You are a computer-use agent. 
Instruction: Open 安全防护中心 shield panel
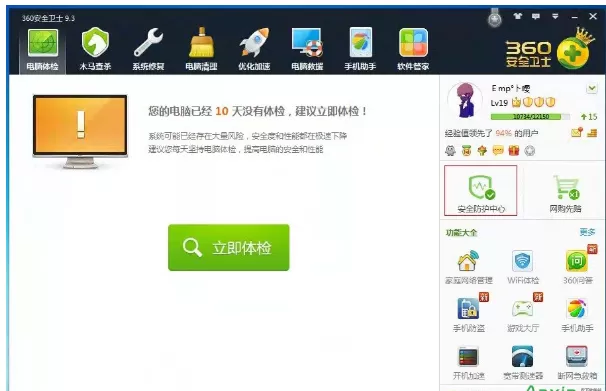(480, 190)
